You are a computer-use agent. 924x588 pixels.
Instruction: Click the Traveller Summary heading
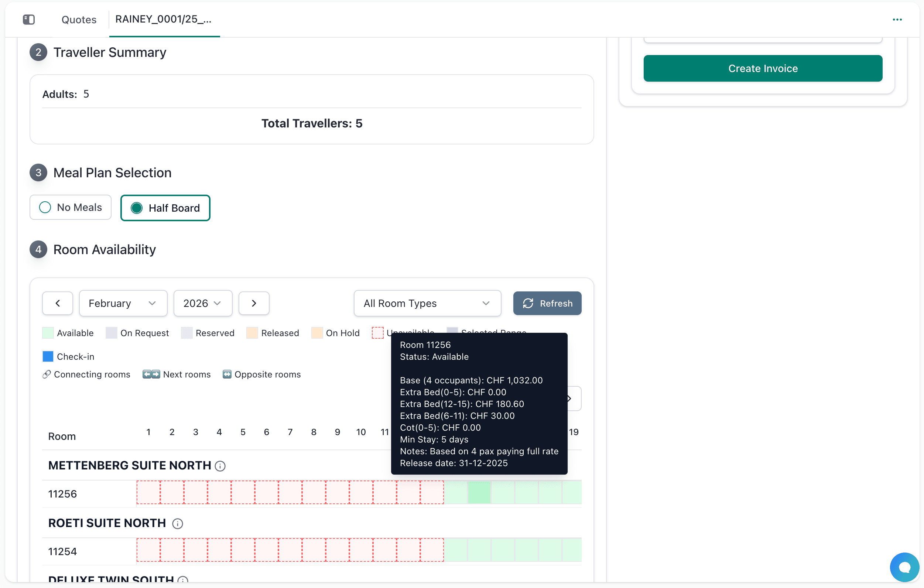click(x=110, y=52)
